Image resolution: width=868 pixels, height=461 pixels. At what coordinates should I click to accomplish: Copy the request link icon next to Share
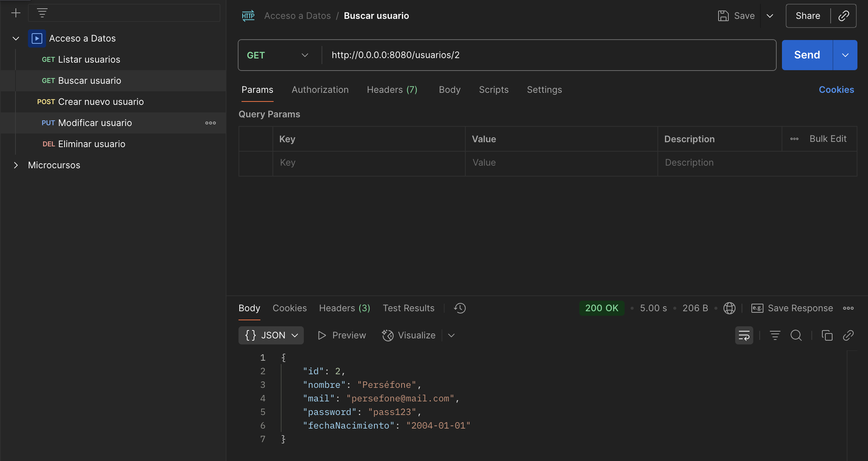[844, 16]
